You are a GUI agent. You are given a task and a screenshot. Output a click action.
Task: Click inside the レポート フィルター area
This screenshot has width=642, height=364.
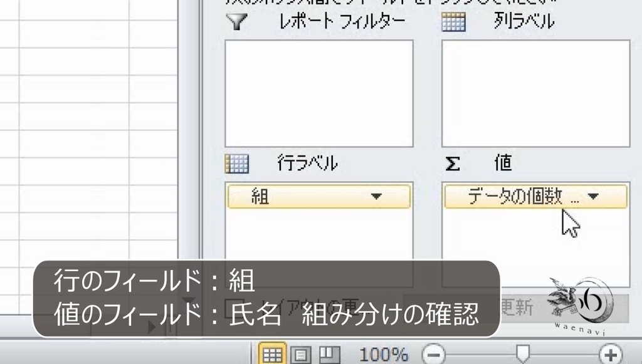[x=319, y=93]
